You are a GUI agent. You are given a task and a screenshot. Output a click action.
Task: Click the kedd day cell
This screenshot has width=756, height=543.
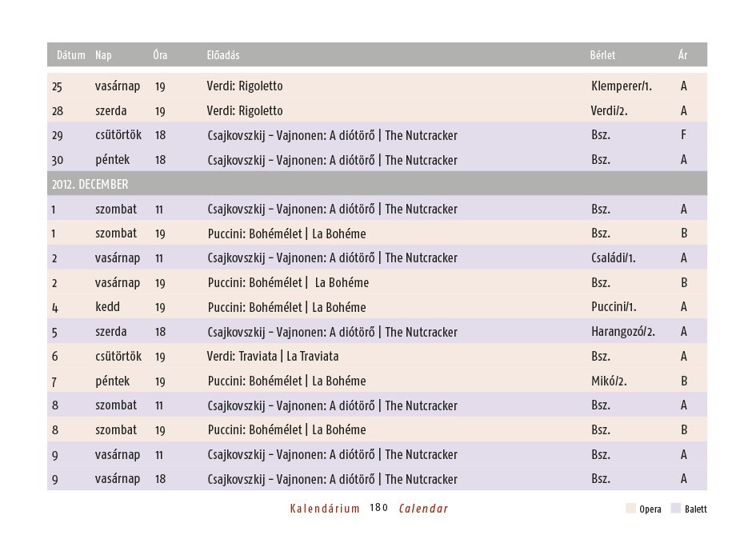[107, 307]
